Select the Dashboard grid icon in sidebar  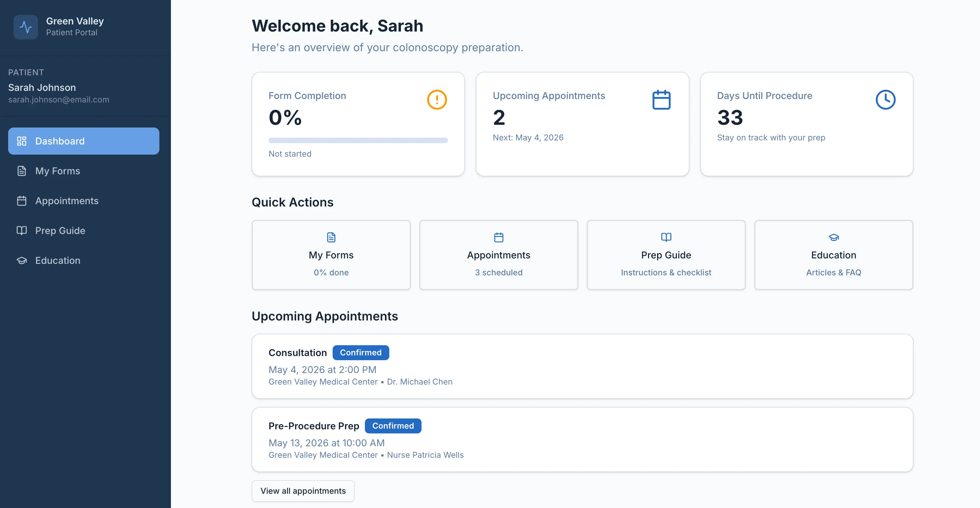(22, 141)
